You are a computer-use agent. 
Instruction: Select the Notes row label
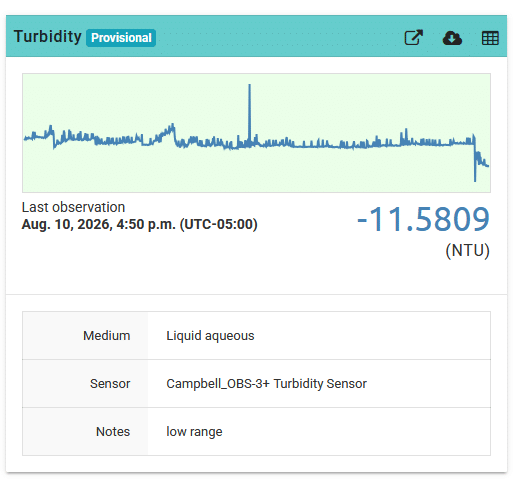pos(113,432)
